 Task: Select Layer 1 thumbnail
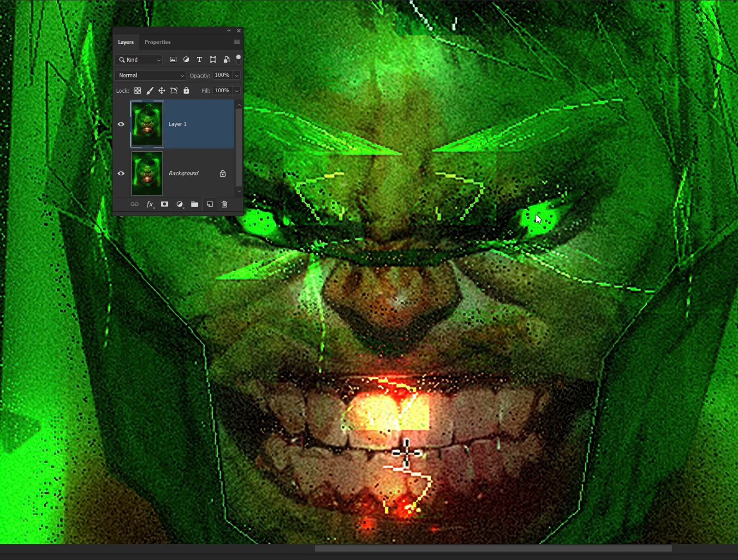tap(147, 124)
